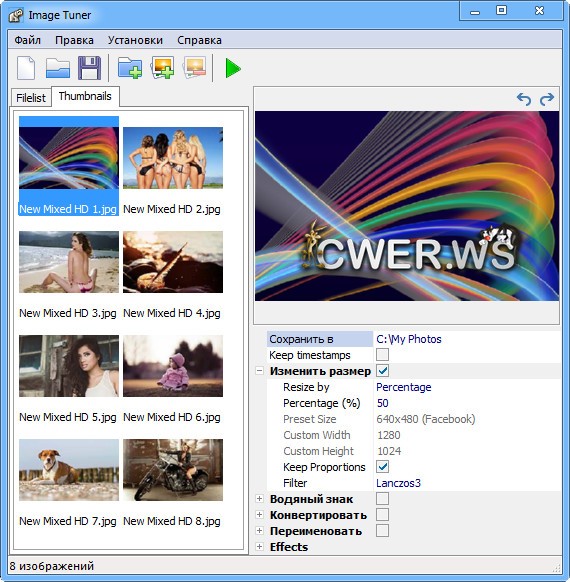
Task: Click the Effects section label
Action: pyautogui.click(x=289, y=547)
